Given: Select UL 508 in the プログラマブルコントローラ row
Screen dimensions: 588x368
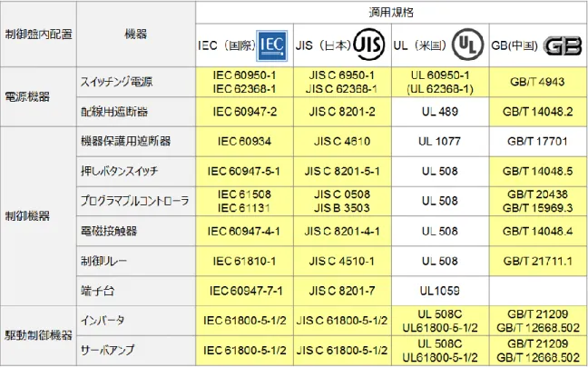Looking at the screenshot, I should (x=440, y=201).
